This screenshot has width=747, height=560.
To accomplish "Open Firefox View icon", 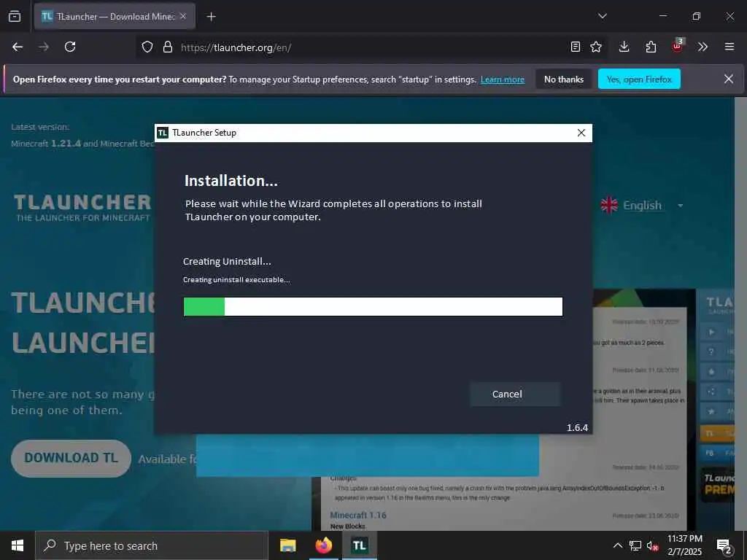I will [15, 16].
